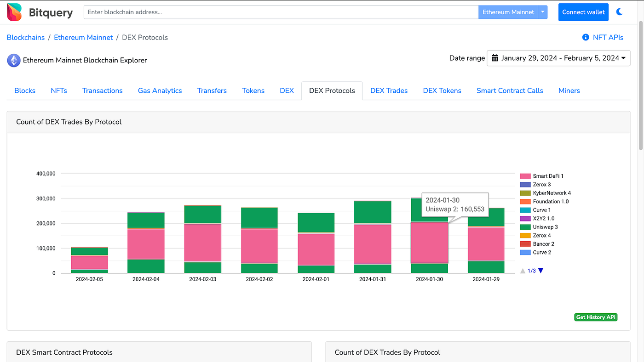Click the blockchain address search field

click(281, 12)
